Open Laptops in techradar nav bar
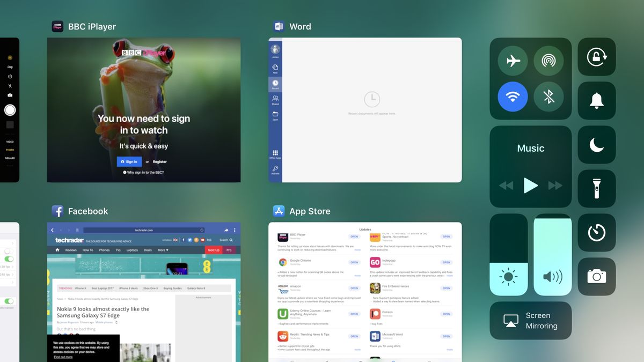644x362 pixels. (132, 250)
